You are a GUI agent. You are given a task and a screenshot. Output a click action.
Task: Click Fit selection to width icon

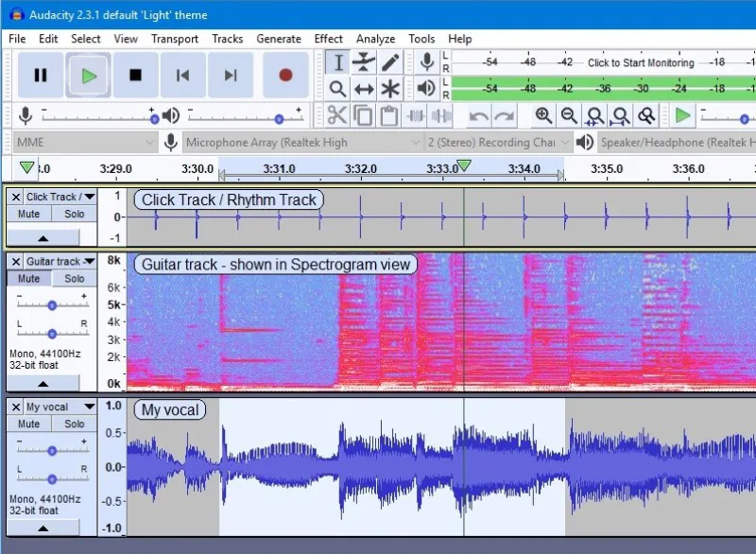point(595,115)
